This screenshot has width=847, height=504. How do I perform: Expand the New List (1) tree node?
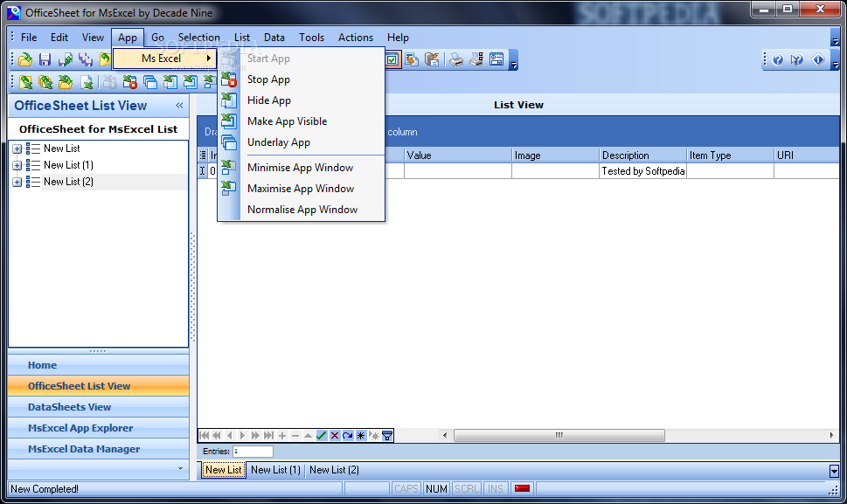coord(17,165)
